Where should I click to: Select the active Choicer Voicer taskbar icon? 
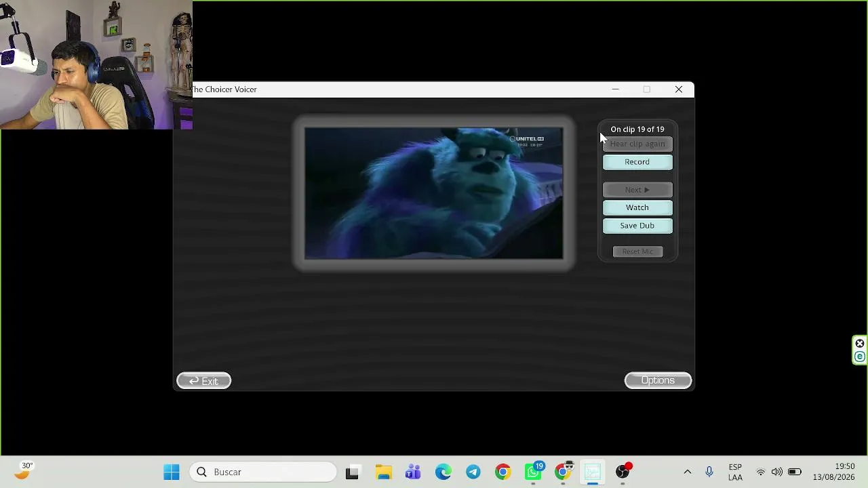[x=593, y=472]
